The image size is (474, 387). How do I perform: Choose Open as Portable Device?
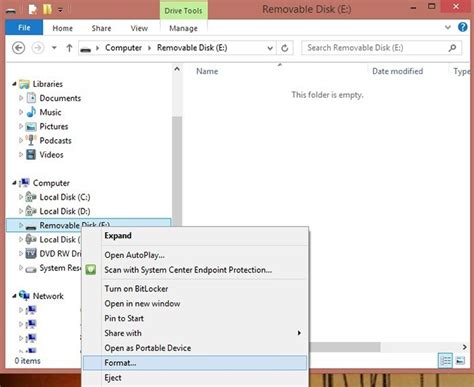pos(195,348)
